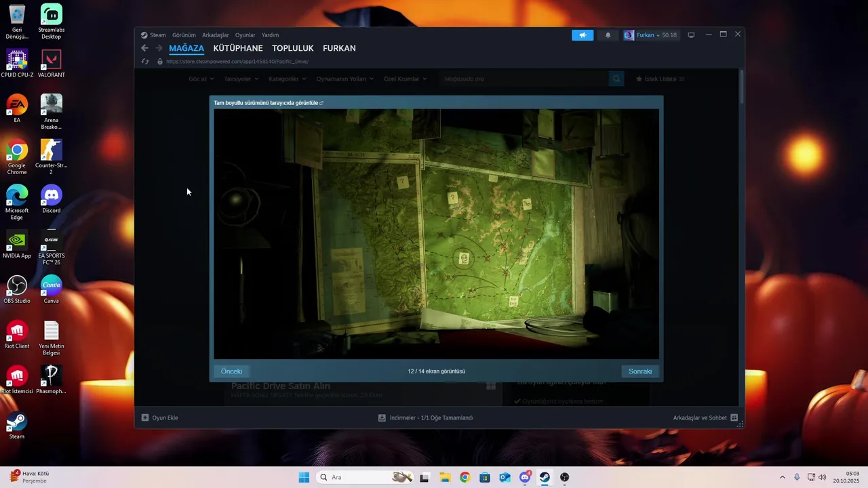Go back with Steam's back arrow

point(144,48)
